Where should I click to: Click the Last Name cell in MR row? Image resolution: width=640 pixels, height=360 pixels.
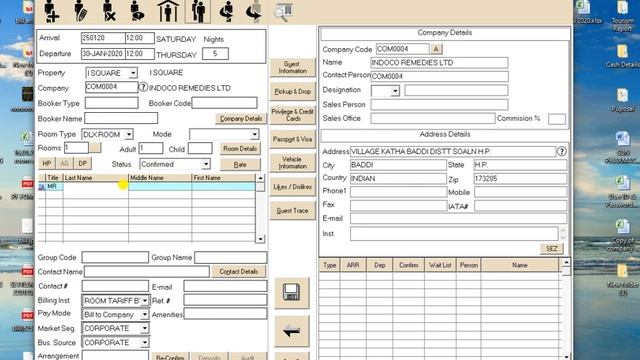[96, 187]
